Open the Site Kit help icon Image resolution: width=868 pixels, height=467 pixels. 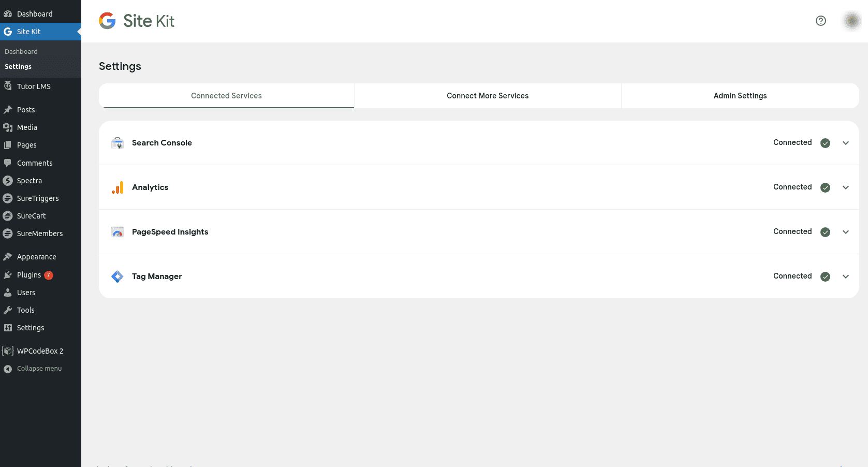(821, 21)
